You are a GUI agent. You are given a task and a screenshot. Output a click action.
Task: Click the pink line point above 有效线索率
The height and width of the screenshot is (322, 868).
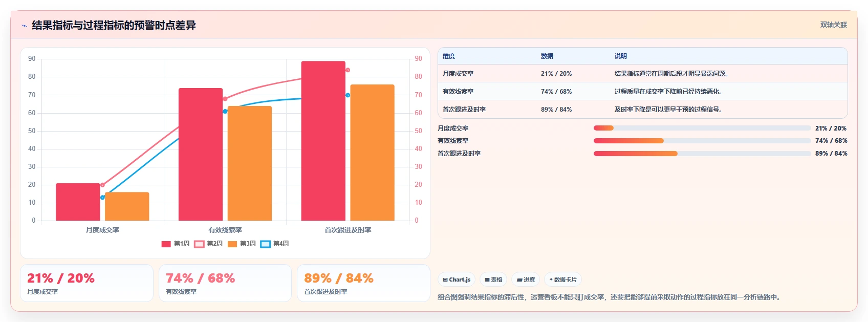coord(225,99)
